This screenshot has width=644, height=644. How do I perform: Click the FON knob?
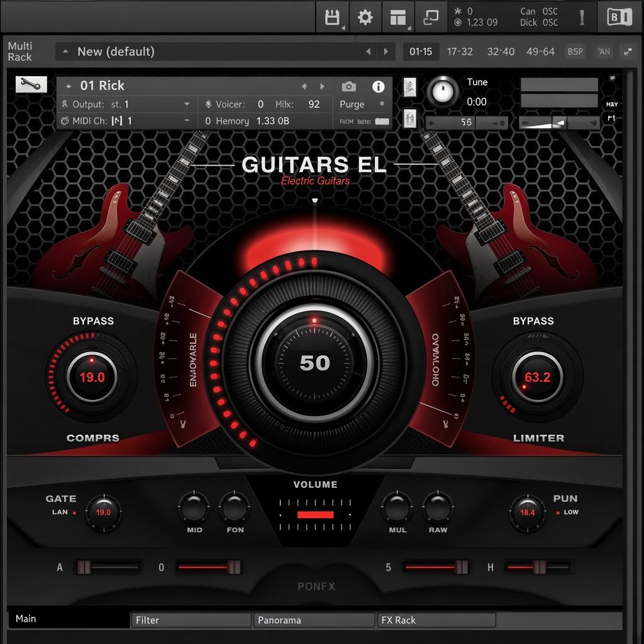tap(235, 508)
